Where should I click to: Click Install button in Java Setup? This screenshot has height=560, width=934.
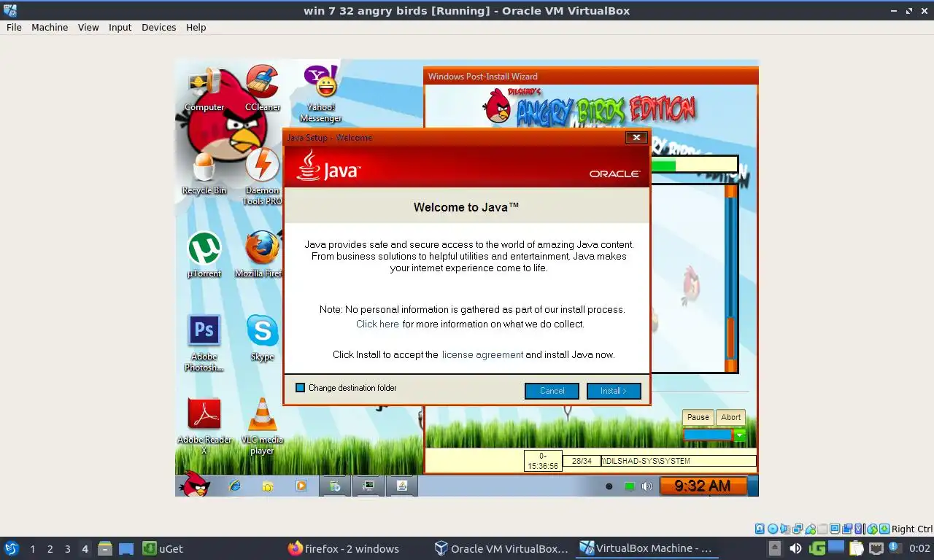click(x=614, y=391)
